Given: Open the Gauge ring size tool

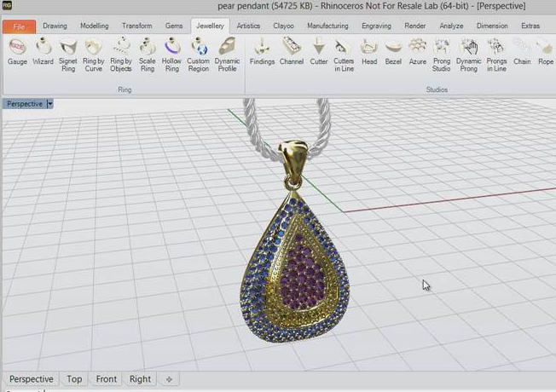Looking at the screenshot, I should [17, 52].
